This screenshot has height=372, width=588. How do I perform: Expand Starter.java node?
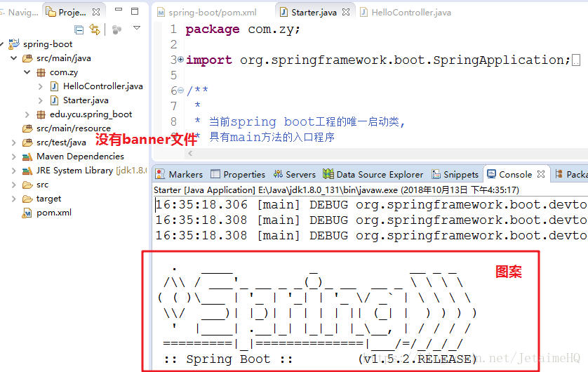[x=41, y=100]
